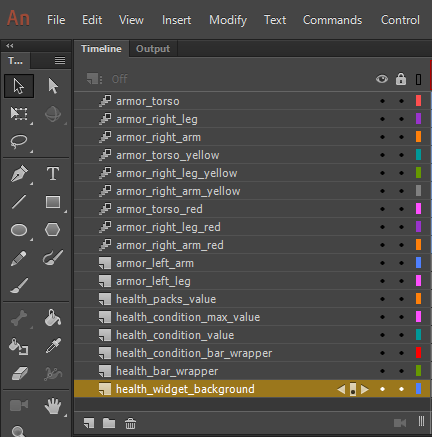This screenshot has height=437, width=432.
Task: Toggle show-all-layers eye icon in header
Action: tap(382, 79)
